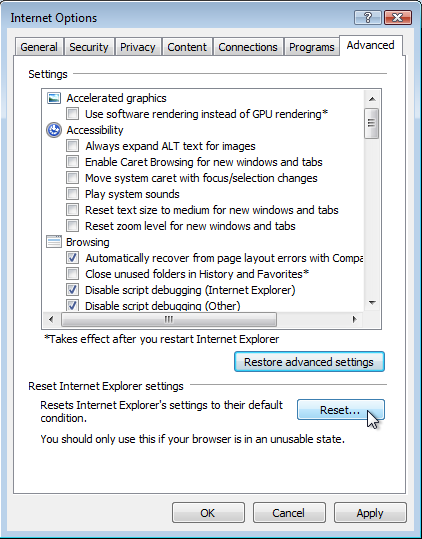The width and height of the screenshot is (422, 539).
Task: Click the Browsing category icon
Action: click(x=54, y=242)
